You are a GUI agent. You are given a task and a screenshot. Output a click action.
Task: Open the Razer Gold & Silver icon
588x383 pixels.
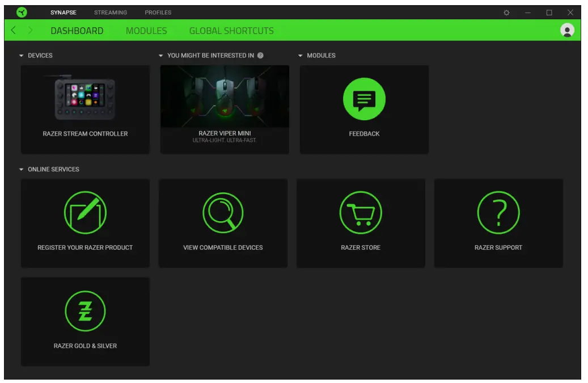tap(85, 312)
